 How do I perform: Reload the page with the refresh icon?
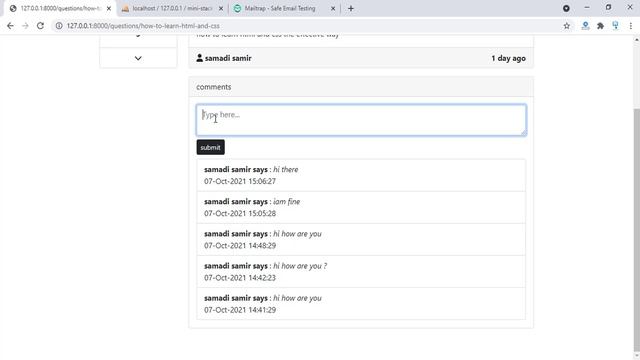40,26
